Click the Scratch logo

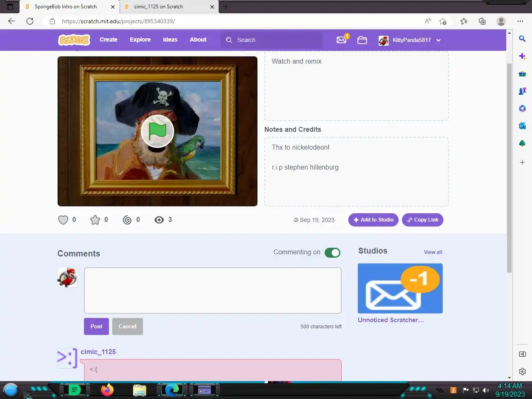(74, 40)
